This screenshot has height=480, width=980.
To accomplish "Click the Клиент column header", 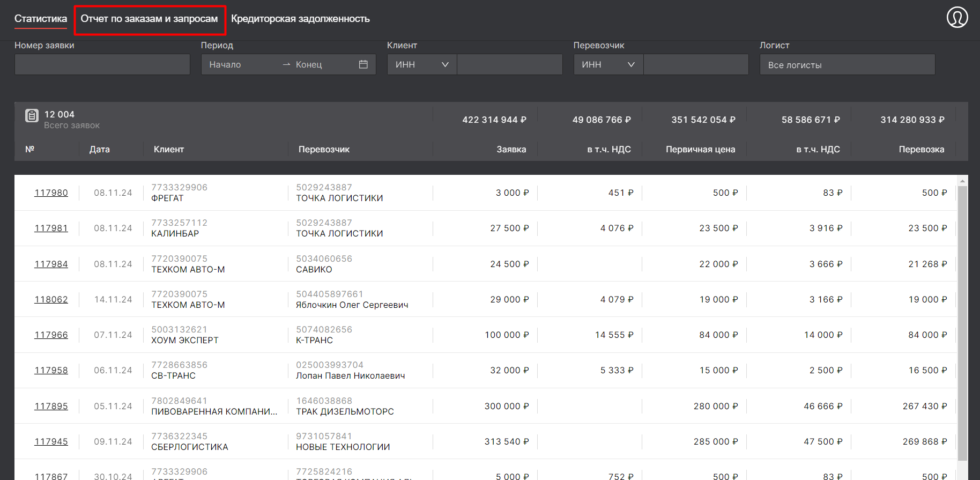I will [169, 149].
